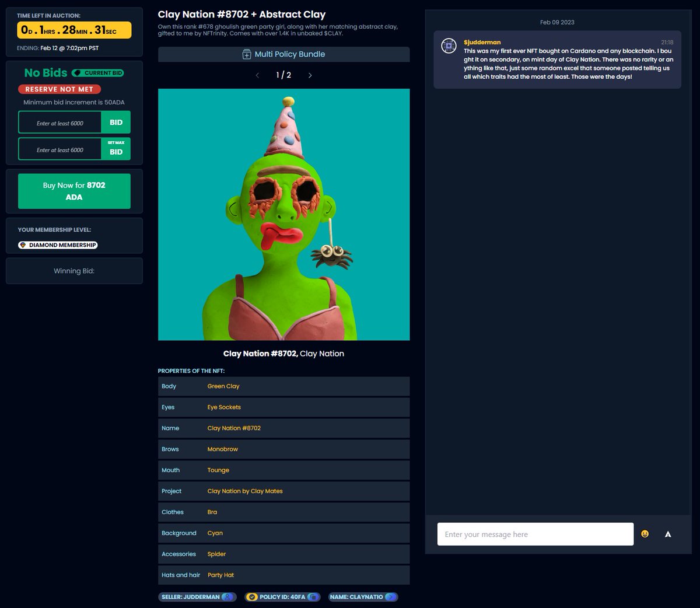700x608 pixels.
Task: Click auction countdown timer
Action: tap(74, 30)
